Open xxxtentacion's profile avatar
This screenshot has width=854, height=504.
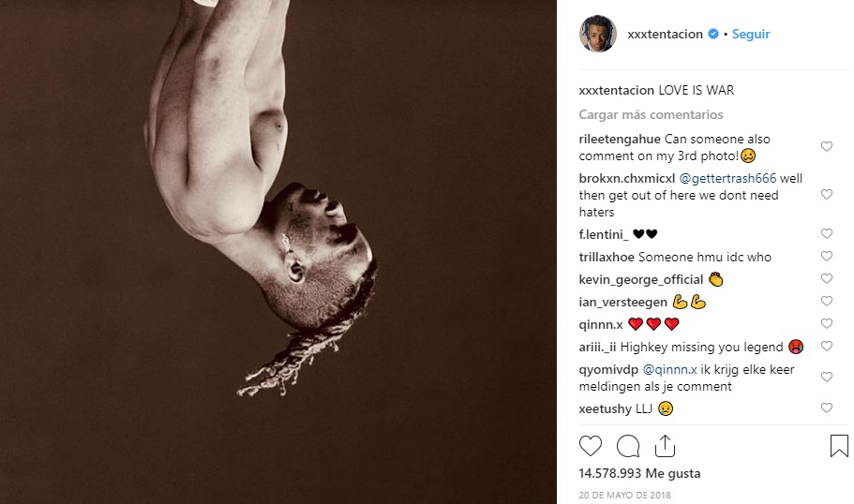[597, 34]
